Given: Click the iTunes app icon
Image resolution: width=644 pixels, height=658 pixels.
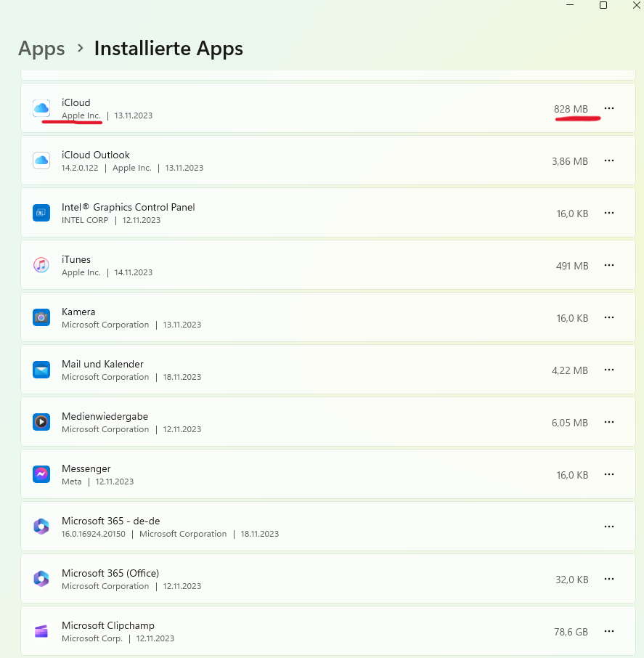Looking at the screenshot, I should click(x=41, y=265).
